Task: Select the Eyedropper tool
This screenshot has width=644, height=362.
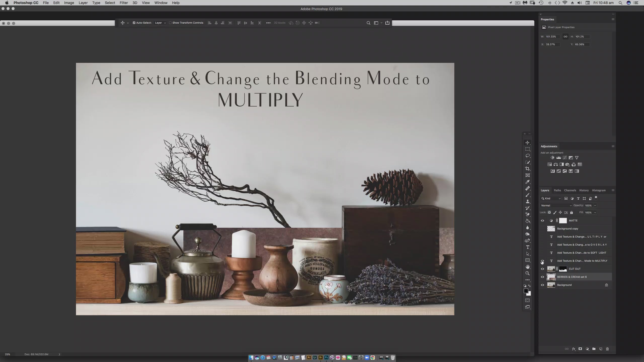Action: pyautogui.click(x=528, y=182)
